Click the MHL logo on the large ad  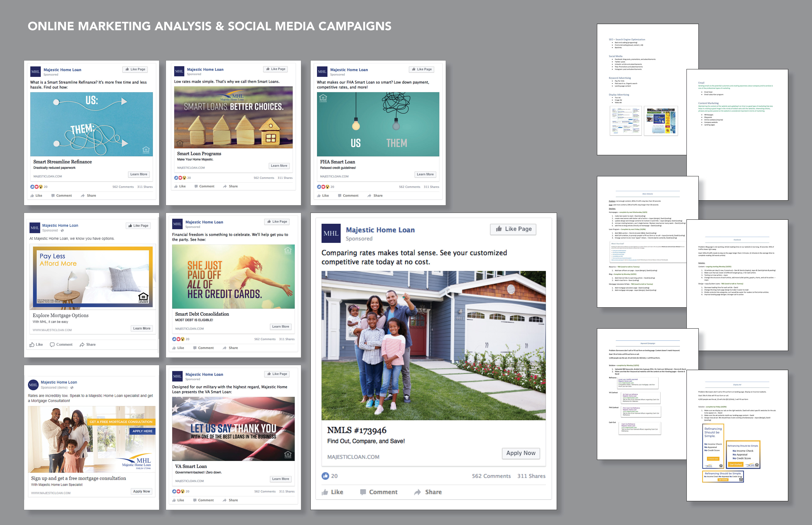pos(331,233)
